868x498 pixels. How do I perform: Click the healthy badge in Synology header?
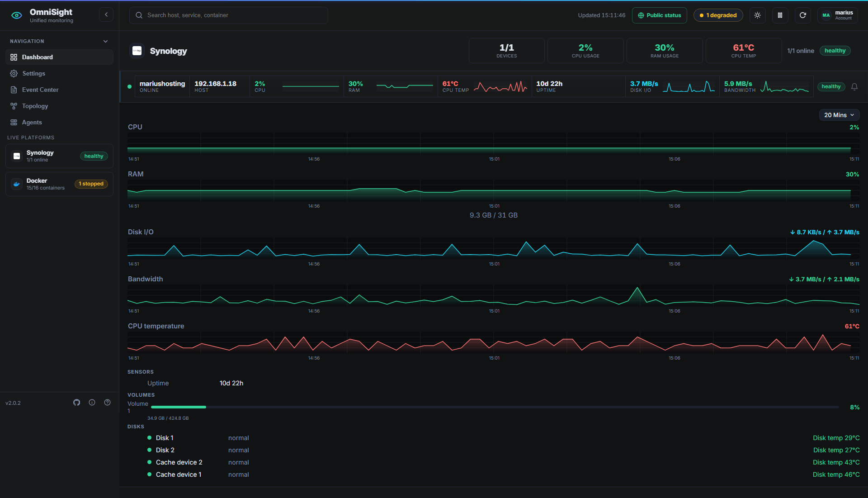(x=835, y=51)
